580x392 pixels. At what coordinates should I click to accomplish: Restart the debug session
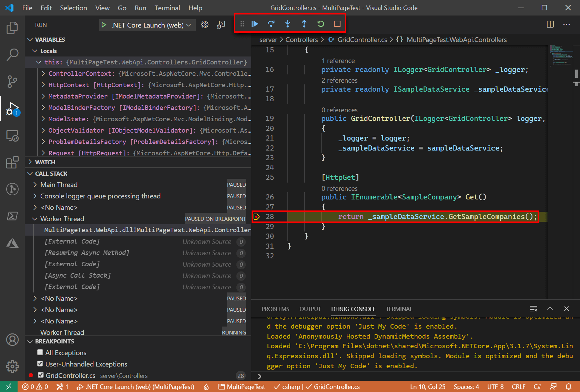point(321,24)
